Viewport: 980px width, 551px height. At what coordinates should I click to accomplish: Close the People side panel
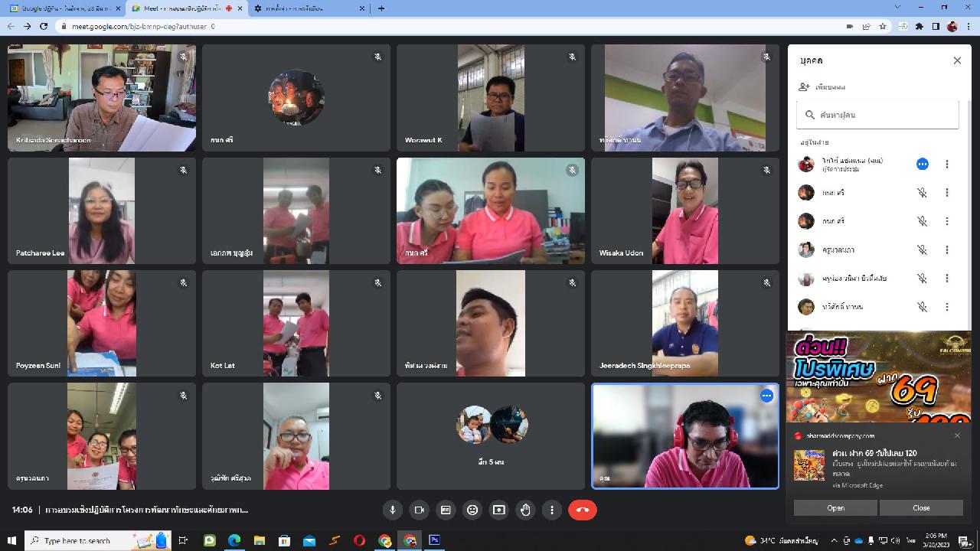point(957,60)
